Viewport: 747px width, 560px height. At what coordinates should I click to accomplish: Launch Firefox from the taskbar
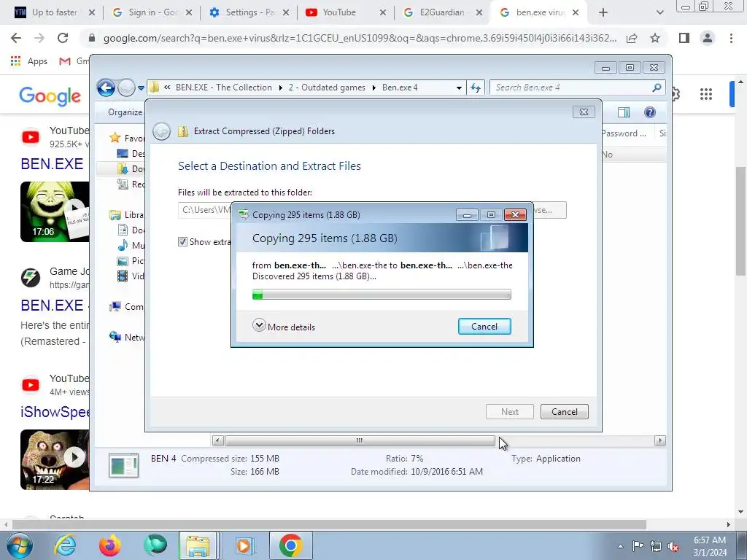110,545
